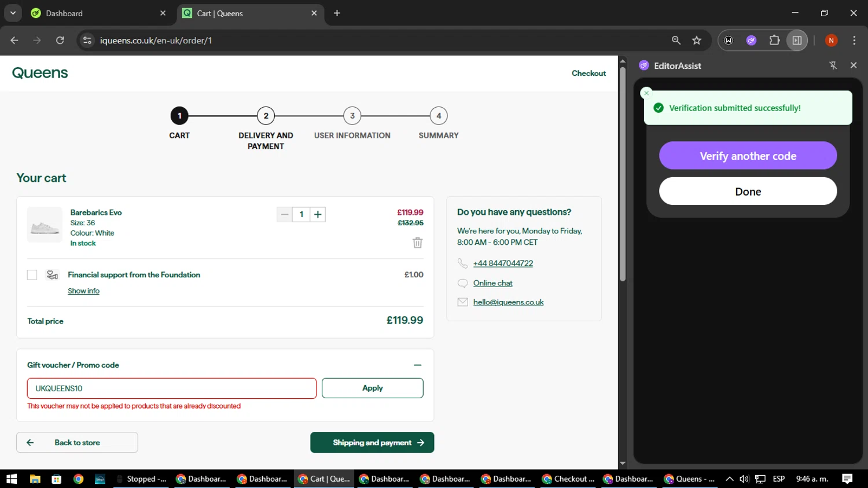The image size is (868, 488).
Task: Increase quantity with the plus button
Action: point(318,215)
